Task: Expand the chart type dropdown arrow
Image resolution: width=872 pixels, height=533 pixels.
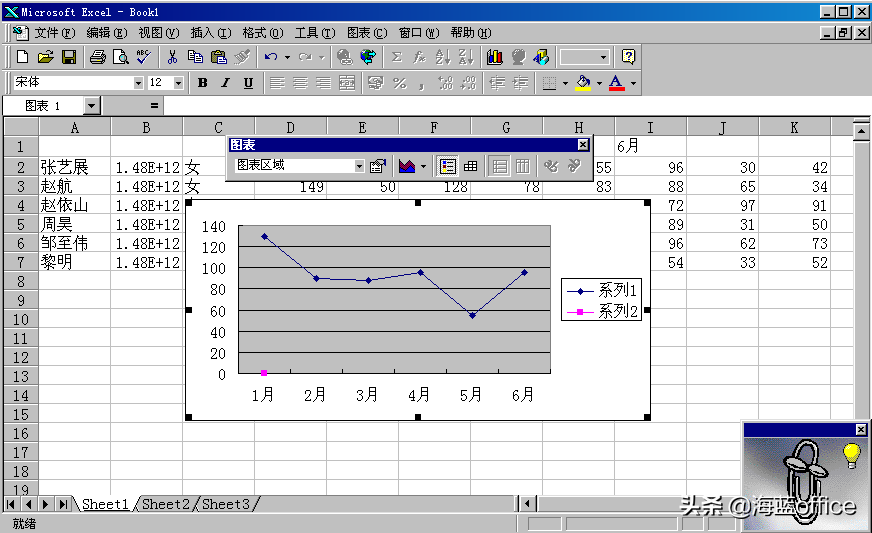Action: click(x=423, y=166)
